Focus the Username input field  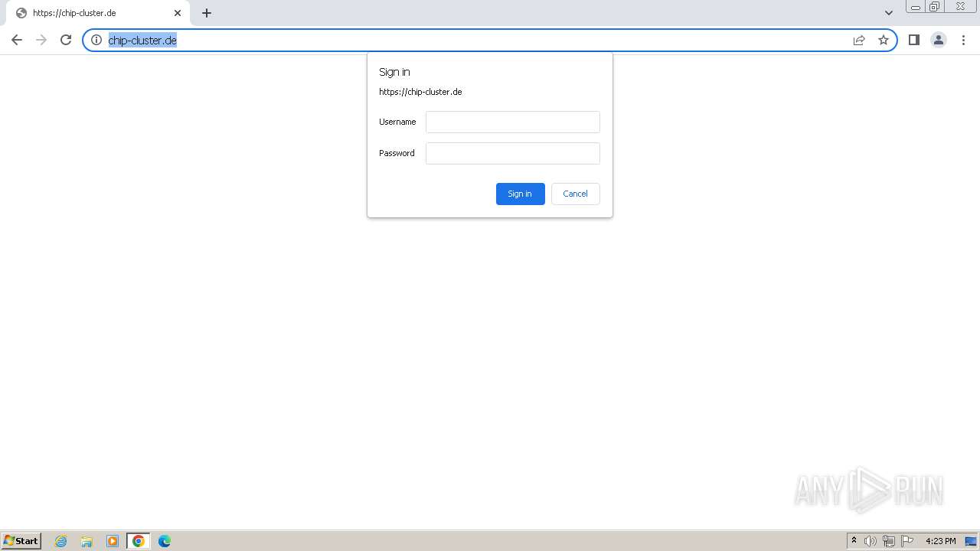pos(513,122)
